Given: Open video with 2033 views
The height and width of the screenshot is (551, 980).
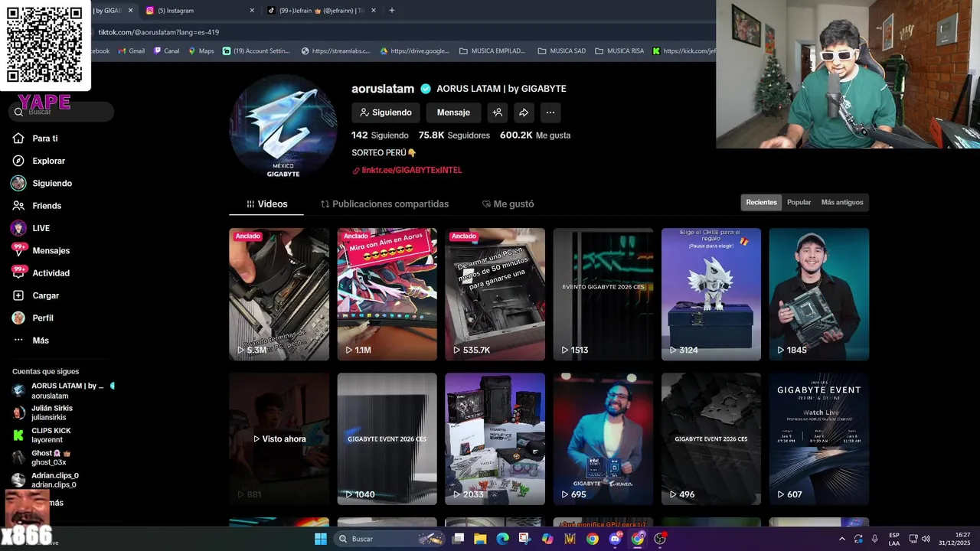Looking at the screenshot, I should click(x=495, y=439).
